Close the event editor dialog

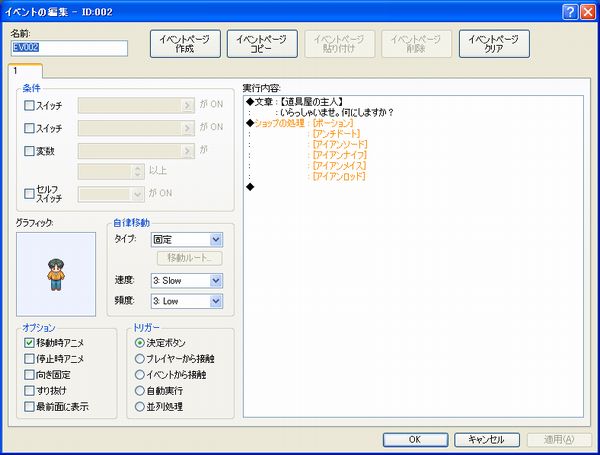tap(588, 12)
